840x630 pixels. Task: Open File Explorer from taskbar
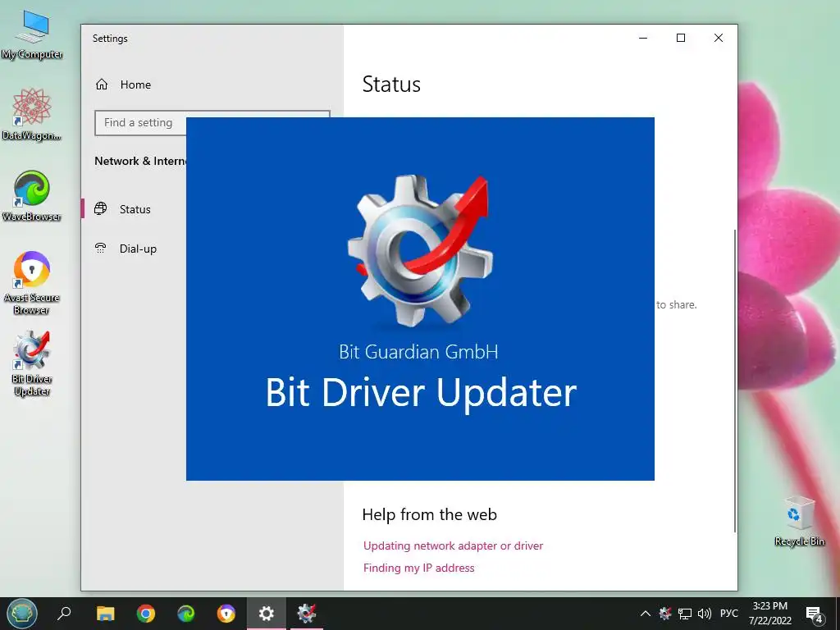click(x=105, y=614)
